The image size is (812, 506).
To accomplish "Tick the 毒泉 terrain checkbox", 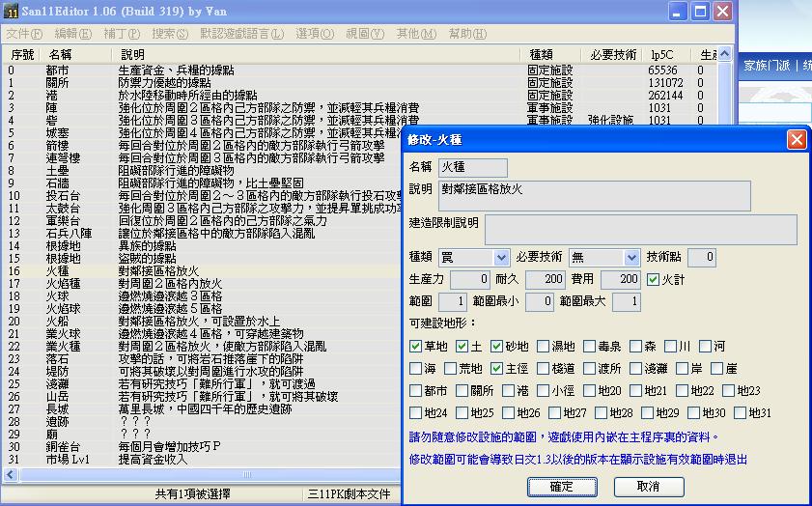I will point(589,347).
